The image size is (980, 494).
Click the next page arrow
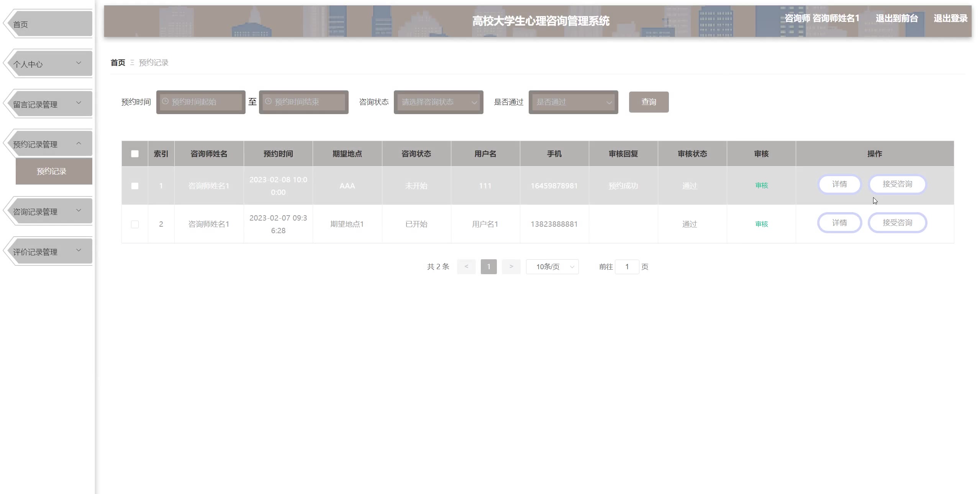coord(511,267)
